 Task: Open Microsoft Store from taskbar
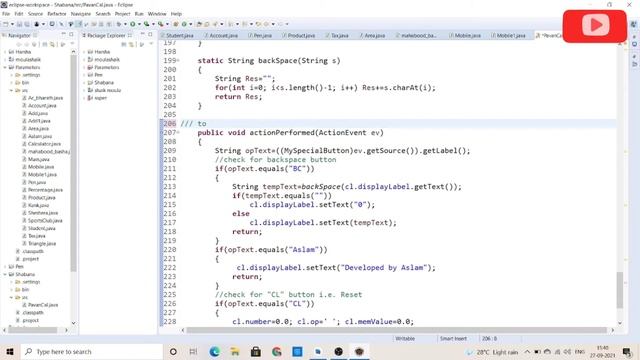[x=256, y=351]
